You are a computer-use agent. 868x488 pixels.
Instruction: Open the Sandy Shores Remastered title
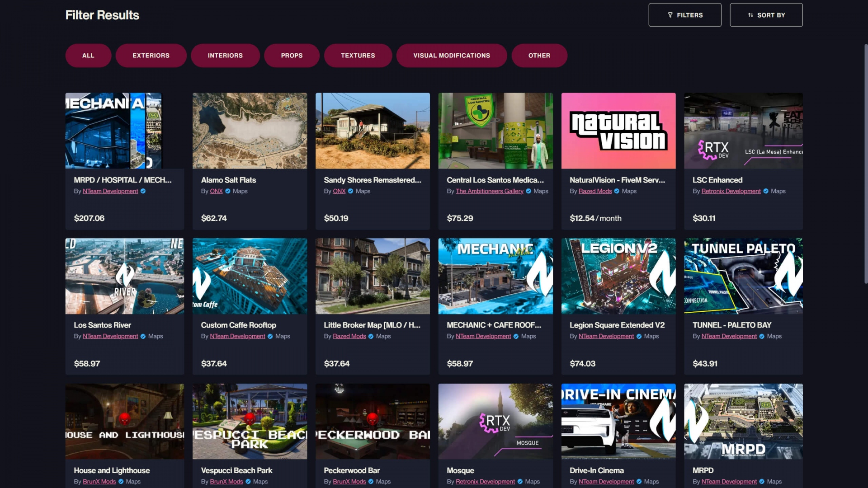tap(372, 180)
